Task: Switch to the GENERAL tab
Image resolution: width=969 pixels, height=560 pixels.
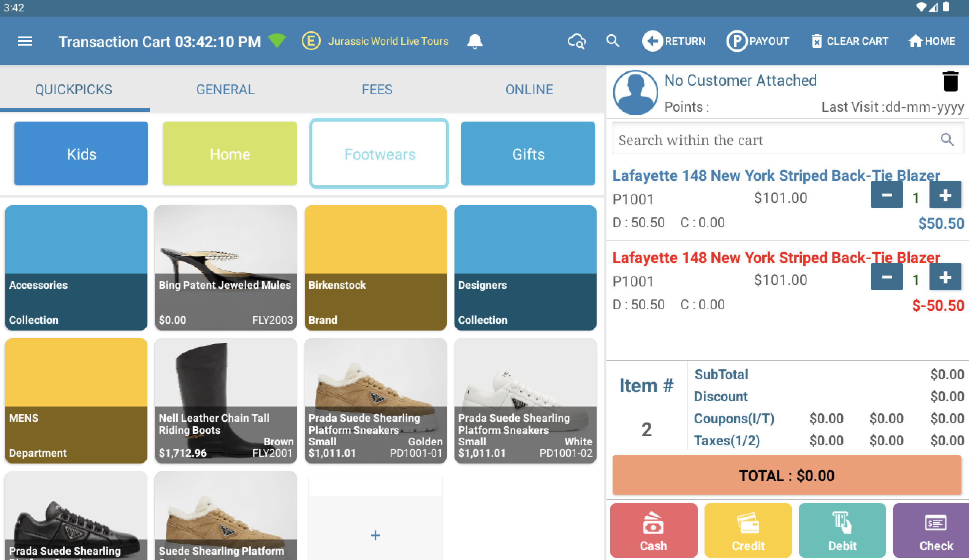Action: (225, 90)
